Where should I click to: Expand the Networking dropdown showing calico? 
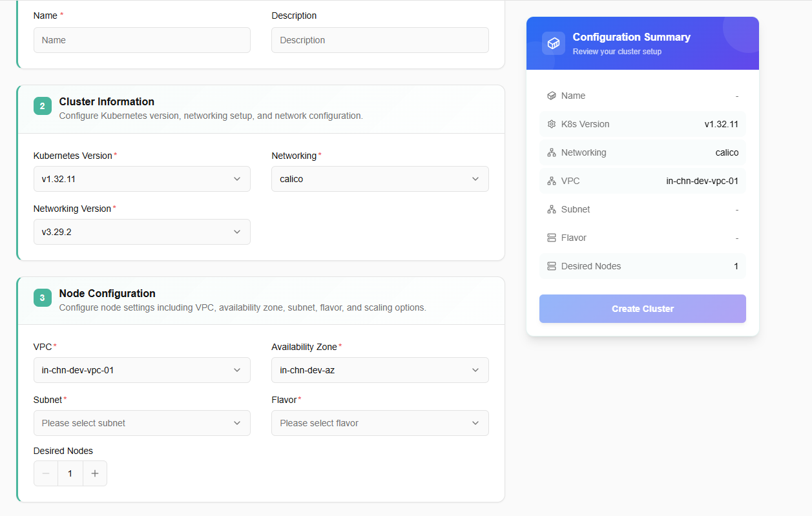click(380, 179)
